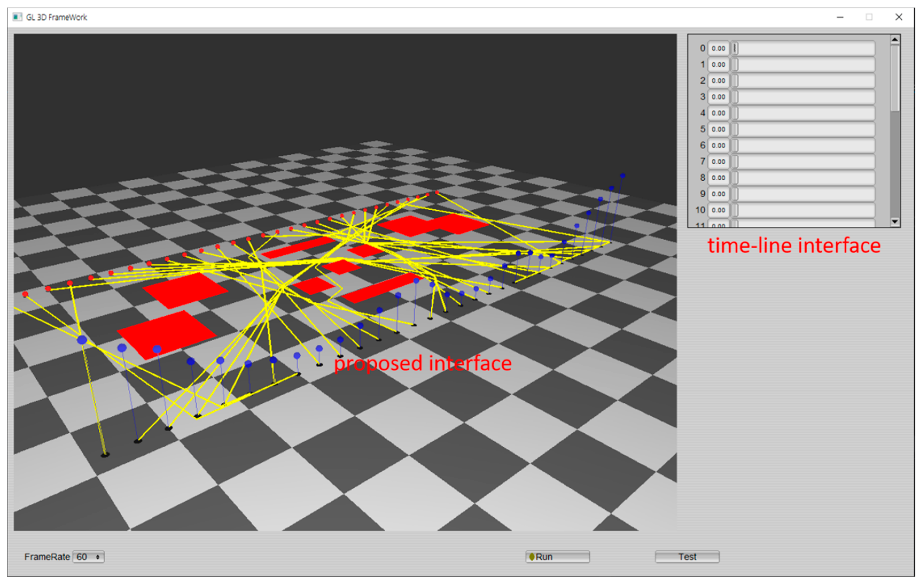Screen dimensions: 924x585
Task: Click the timeline panel vertical scrollbar thumb
Action: point(895,79)
